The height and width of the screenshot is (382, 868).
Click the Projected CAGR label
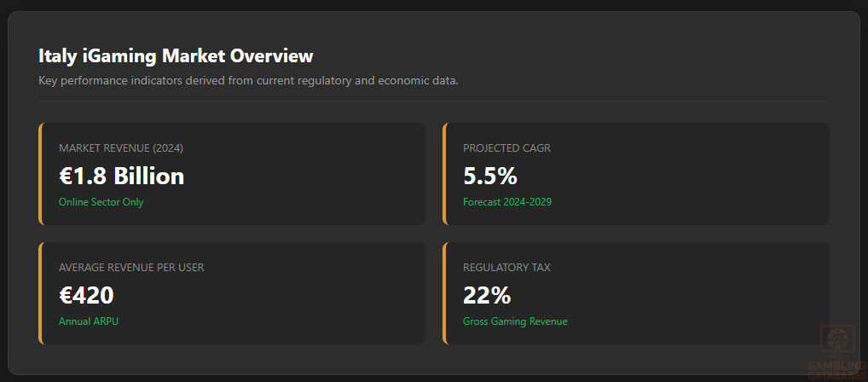point(506,148)
